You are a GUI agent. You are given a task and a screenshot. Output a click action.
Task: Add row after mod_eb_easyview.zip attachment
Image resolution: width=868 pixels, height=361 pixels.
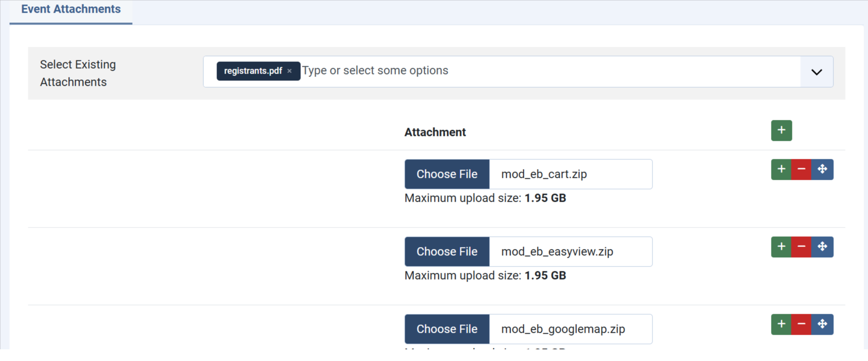pyautogui.click(x=781, y=247)
